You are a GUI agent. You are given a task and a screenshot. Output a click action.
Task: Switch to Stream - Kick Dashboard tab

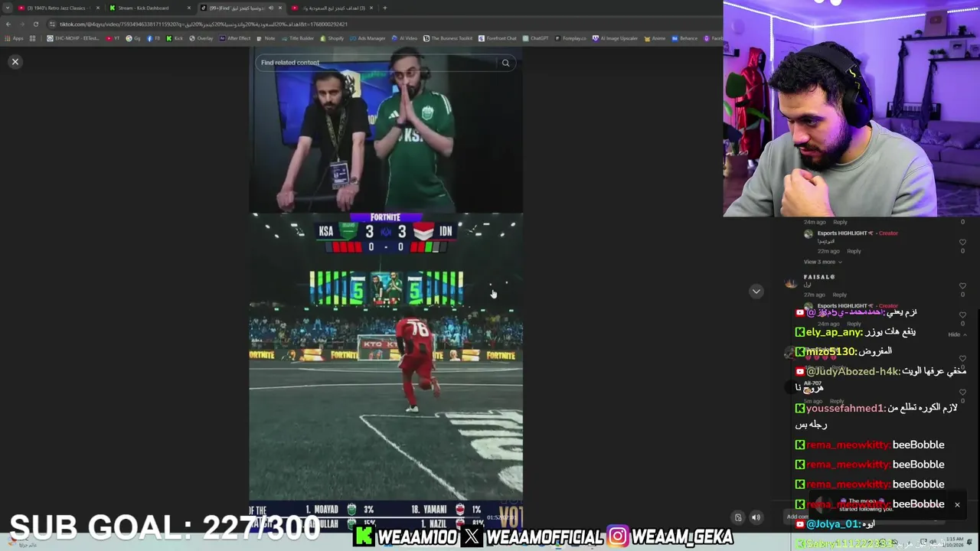tap(149, 8)
